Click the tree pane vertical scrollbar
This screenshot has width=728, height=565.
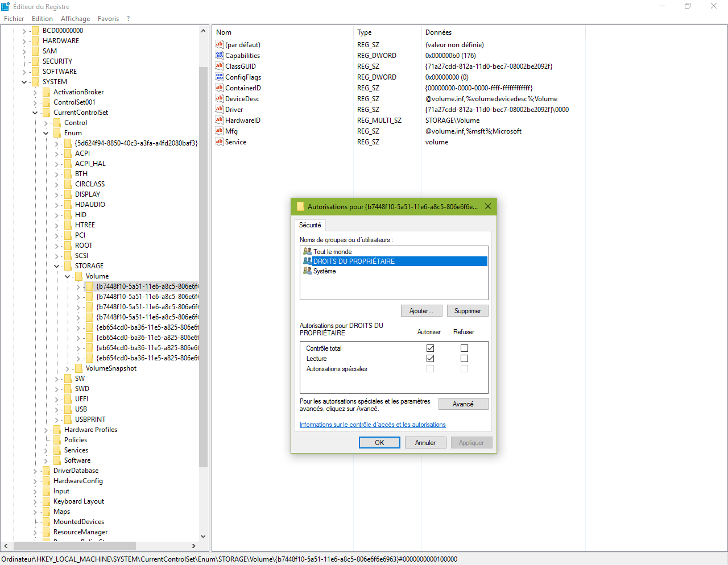click(x=203, y=267)
